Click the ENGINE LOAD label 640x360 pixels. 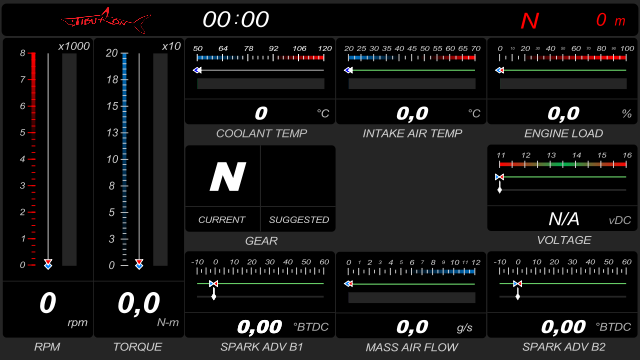[564, 133]
